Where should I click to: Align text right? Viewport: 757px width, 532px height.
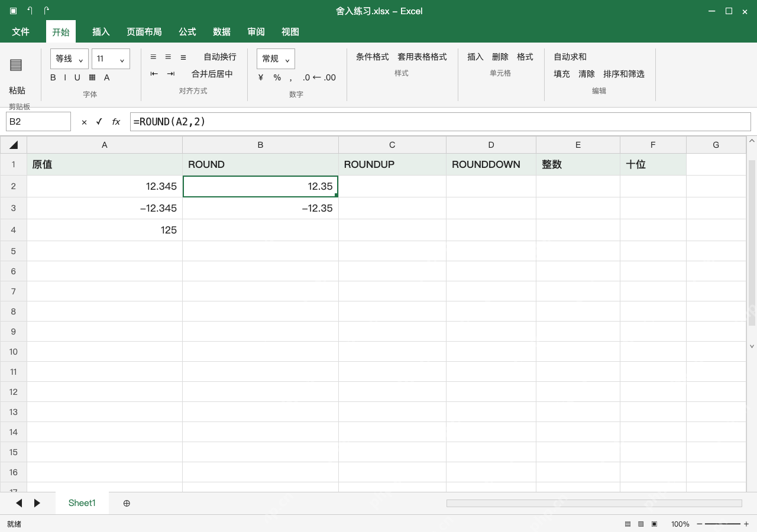pyautogui.click(x=183, y=57)
